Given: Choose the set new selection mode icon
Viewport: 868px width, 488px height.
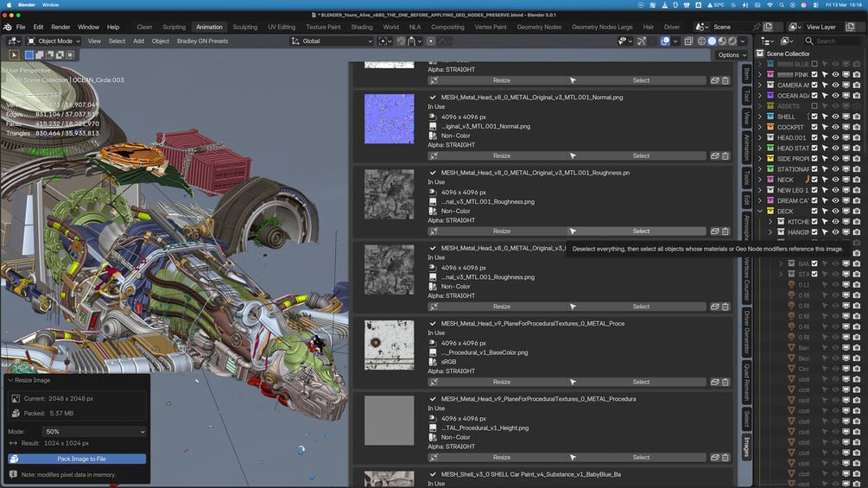Looking at the screenshot, I should (x=29, y=54).
